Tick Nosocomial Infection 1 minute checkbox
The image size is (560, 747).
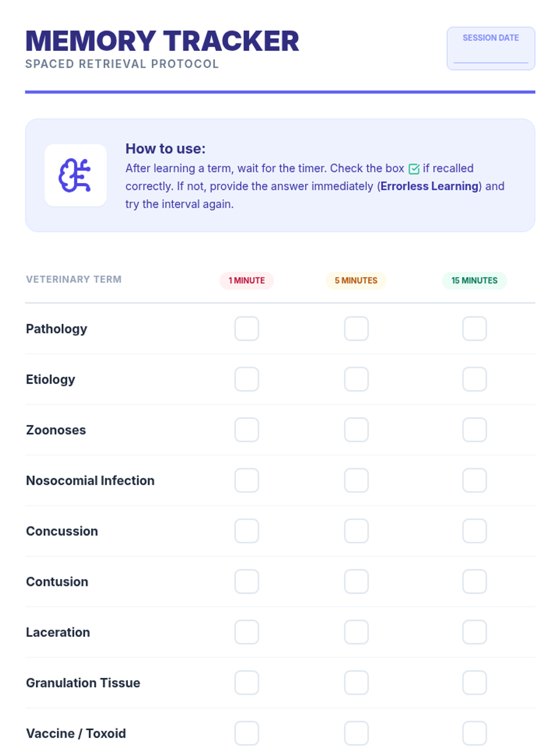click(246, 480)
